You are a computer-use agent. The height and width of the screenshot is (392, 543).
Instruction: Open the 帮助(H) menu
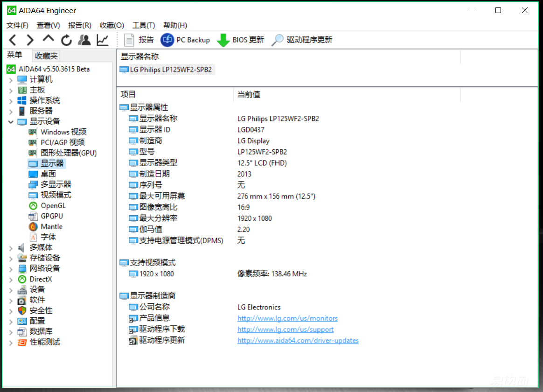[175, 25]
